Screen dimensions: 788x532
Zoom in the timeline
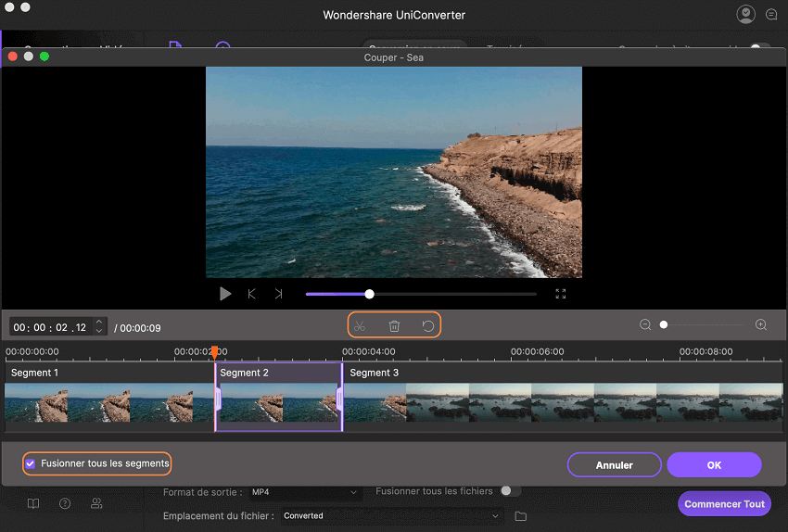click(x=761, y=325)
